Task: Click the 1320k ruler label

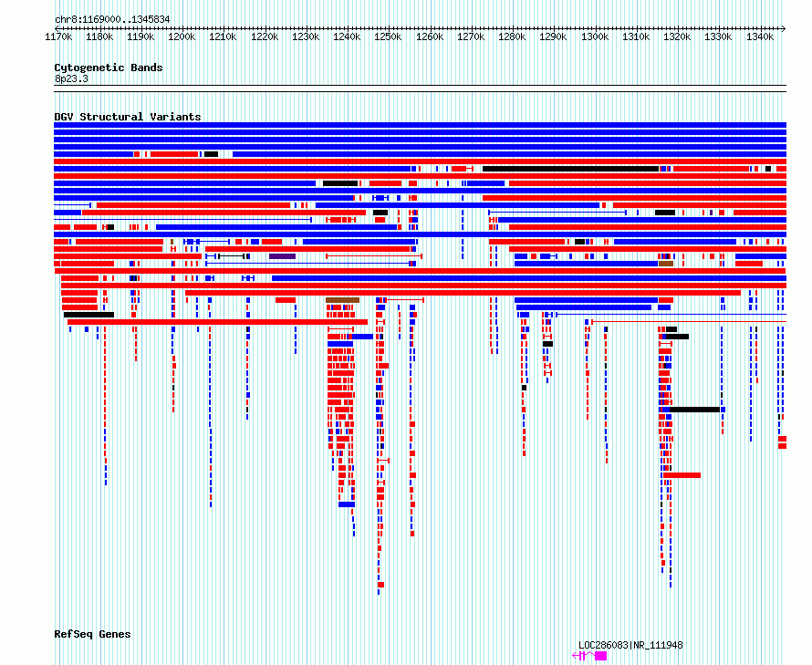Action: 677,36
